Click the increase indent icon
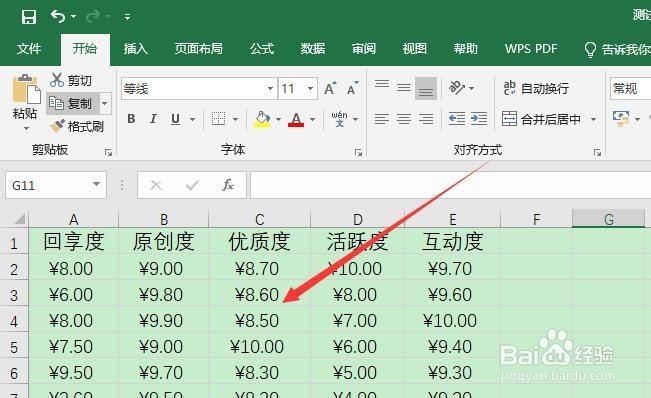 pos(479,119)
